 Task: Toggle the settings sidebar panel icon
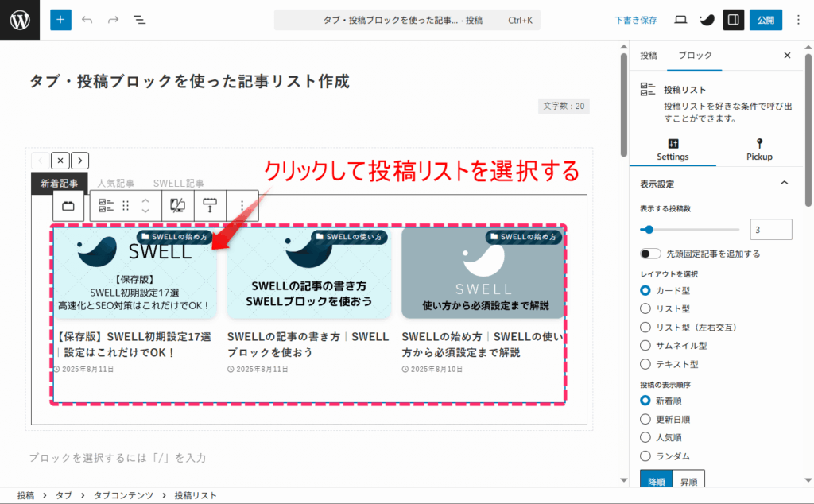coord(734,20)
